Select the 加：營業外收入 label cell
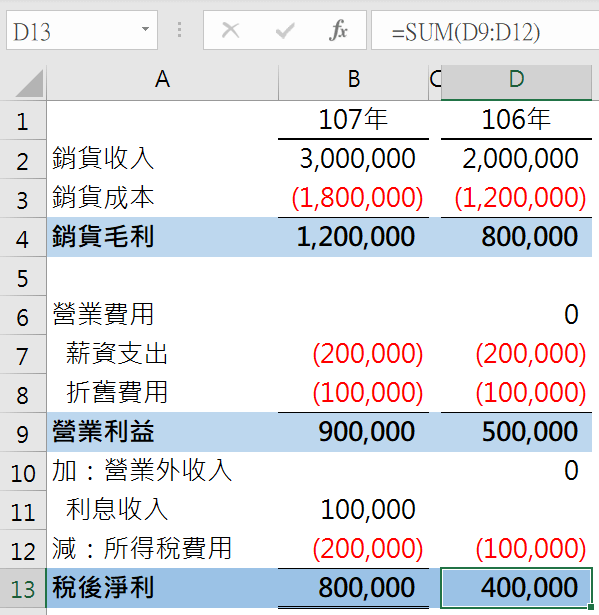599x615 pixels. click(162, 471)
